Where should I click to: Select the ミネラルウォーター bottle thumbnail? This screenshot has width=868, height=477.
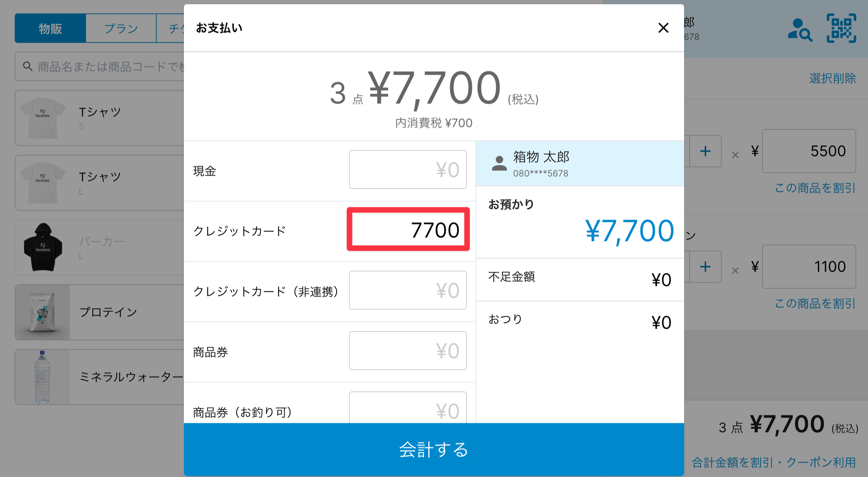(43, 377)
